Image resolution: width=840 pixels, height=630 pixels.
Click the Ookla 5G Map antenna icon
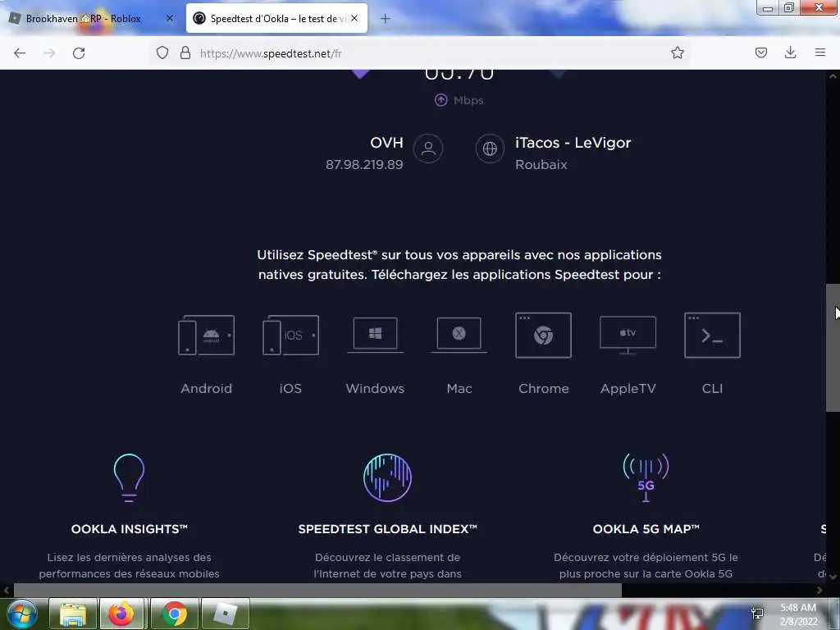pyautogui.click(x=646, y=477)
